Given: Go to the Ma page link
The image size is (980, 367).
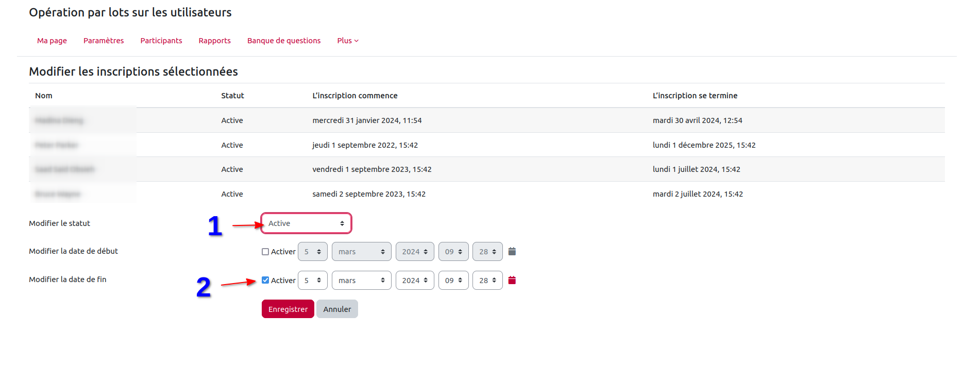Looking at the screenshot, I should tap(52, 41).
